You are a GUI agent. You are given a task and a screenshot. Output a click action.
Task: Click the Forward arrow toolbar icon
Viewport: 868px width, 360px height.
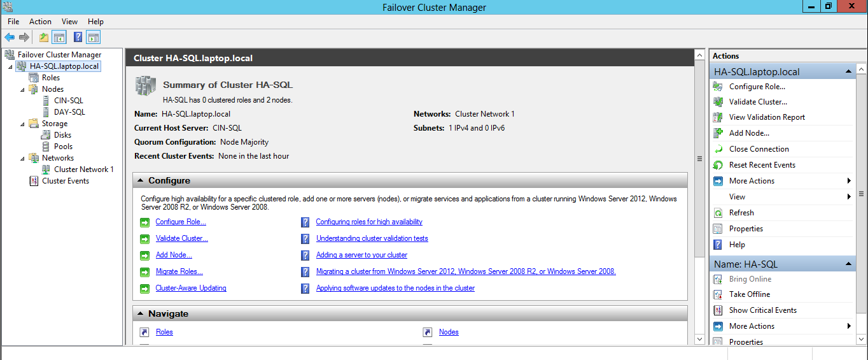click(x=24, y=37)
